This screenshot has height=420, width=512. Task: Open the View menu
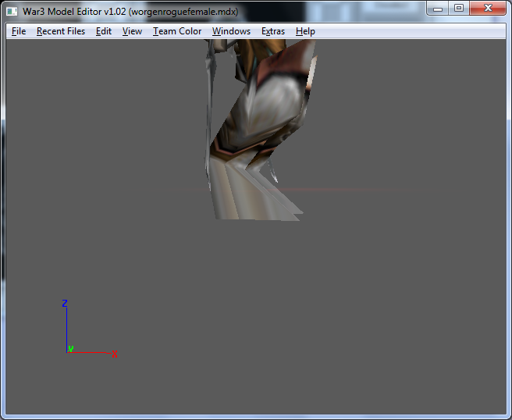(x=132, y=31)
